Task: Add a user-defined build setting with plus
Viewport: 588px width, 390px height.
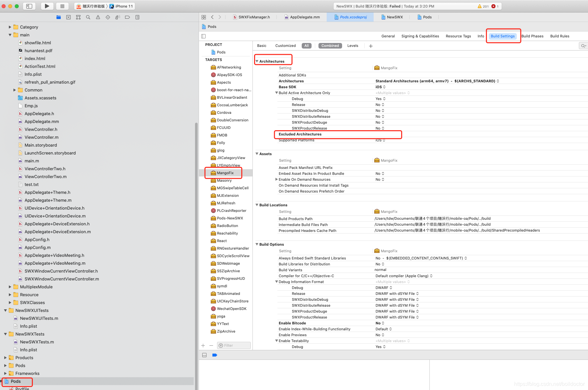Action: 371,46
